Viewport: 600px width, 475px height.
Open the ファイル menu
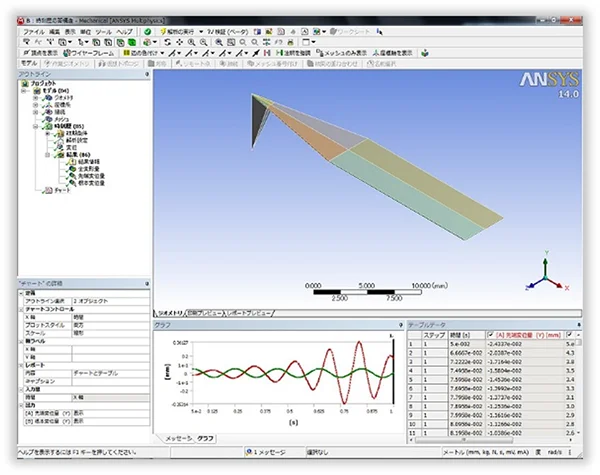pos(34,32)
